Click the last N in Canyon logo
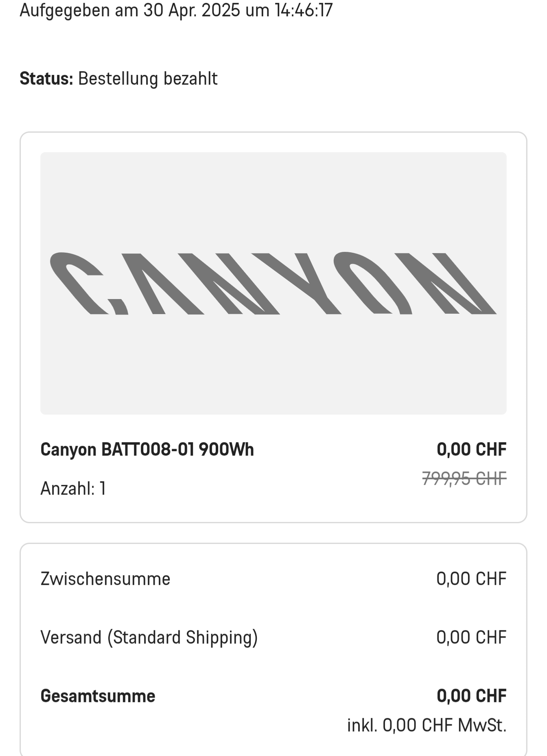This screenshot has height=756, width=547. pyautogui.click(x=446, y=283)
